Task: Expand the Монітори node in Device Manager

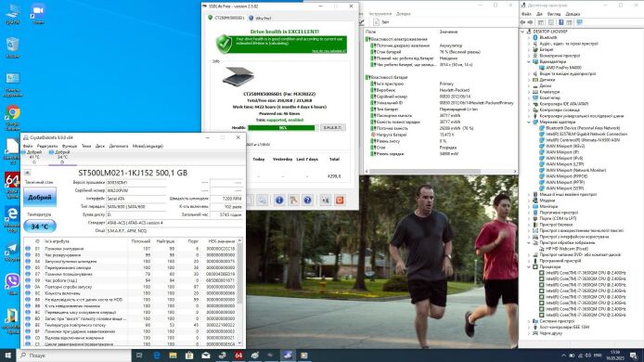Action: [529, 206]
